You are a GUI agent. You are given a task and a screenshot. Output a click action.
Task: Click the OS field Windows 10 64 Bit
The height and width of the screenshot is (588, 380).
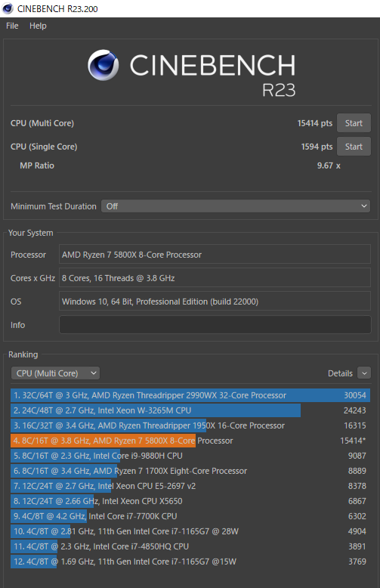click(x=215, y=301)
